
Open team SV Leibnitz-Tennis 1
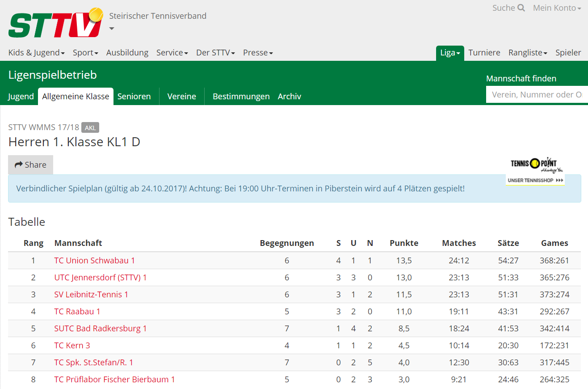click(91, 295)
